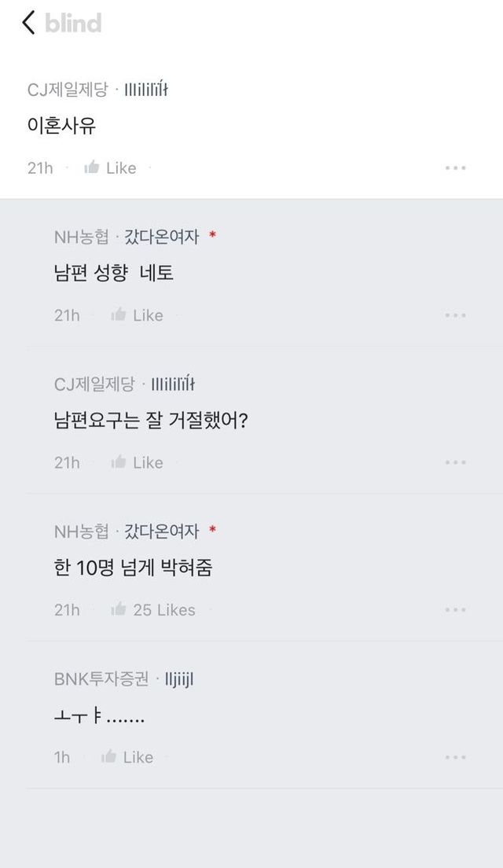Tap BNK투자증권 commenter name
Viewport: 503px width, 868px height.
[x=101, y=679]
